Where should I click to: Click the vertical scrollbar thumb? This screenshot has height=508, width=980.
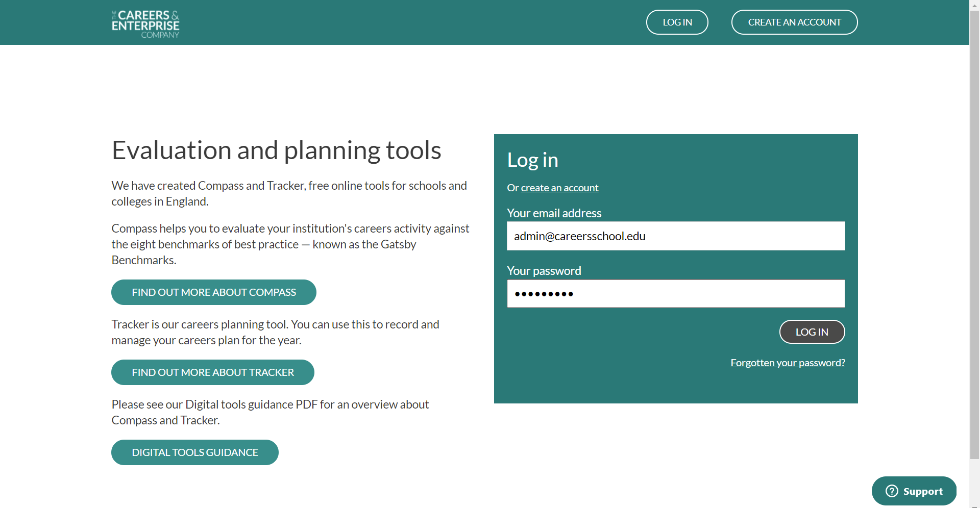pos(974,230)
